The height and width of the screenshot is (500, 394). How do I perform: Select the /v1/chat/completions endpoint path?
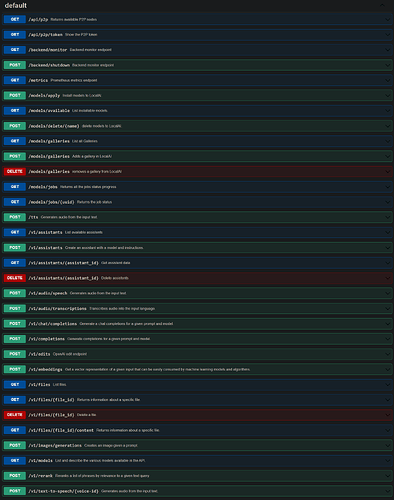[53, 324]
